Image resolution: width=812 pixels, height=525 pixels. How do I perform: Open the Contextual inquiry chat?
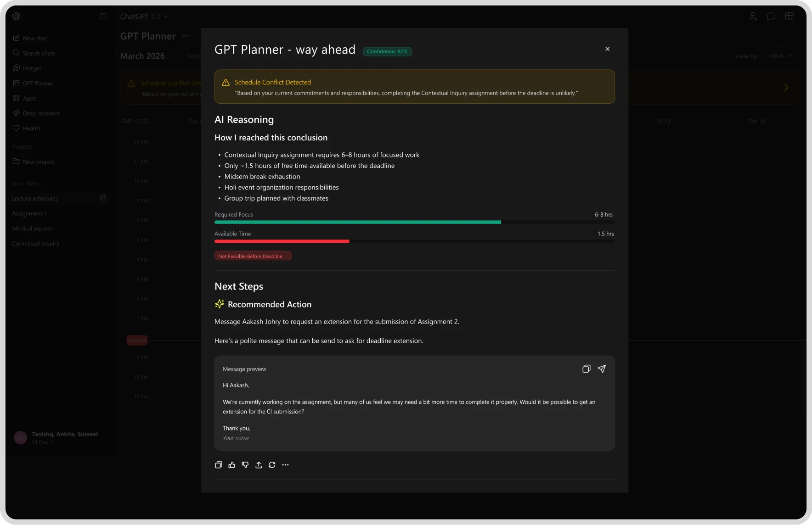click(36, 244)
